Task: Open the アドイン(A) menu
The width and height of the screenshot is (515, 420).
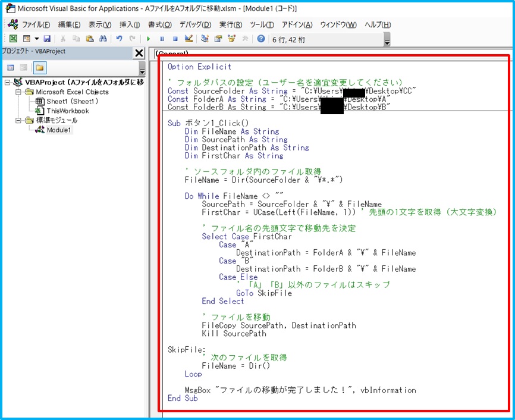Action: point(297,24)
